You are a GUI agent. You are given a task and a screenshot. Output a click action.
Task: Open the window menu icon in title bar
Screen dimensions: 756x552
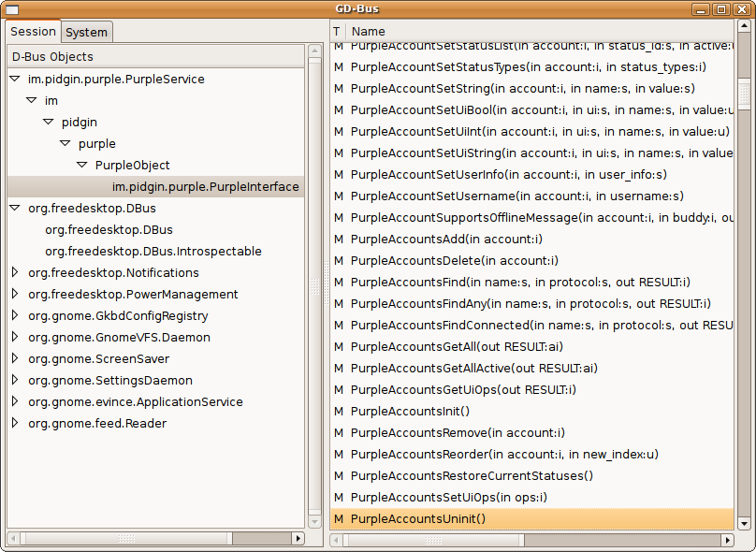coord(12,9)
